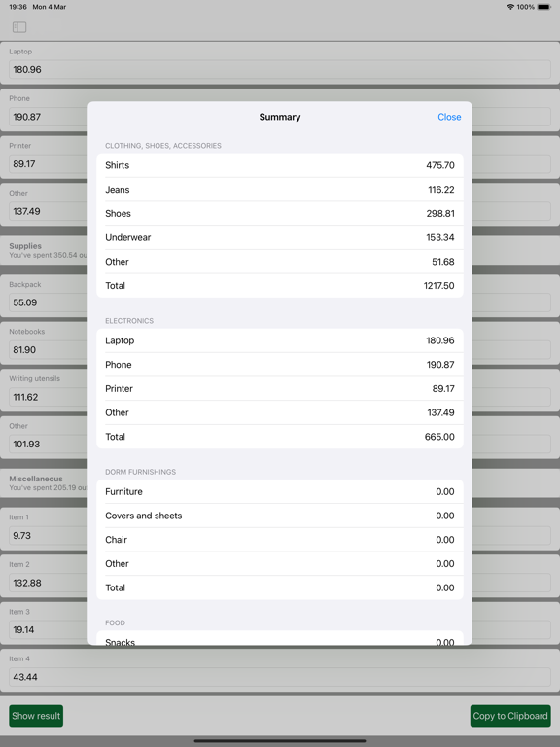Close the Summary sheet

449,117
